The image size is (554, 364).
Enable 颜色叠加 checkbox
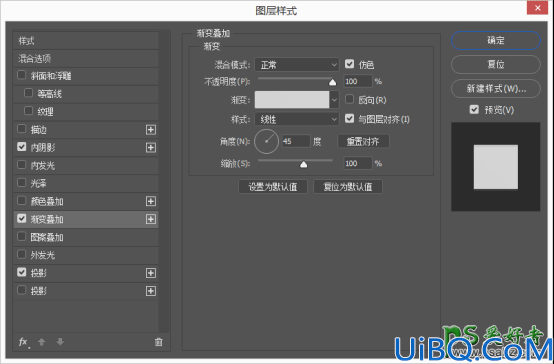(x=22, y=201)
